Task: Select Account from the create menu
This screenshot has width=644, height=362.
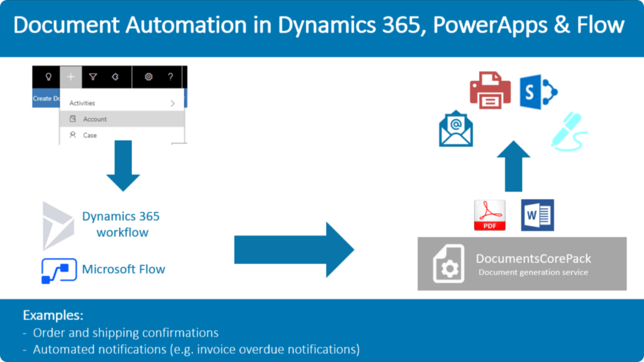Action: coord(96,119)
